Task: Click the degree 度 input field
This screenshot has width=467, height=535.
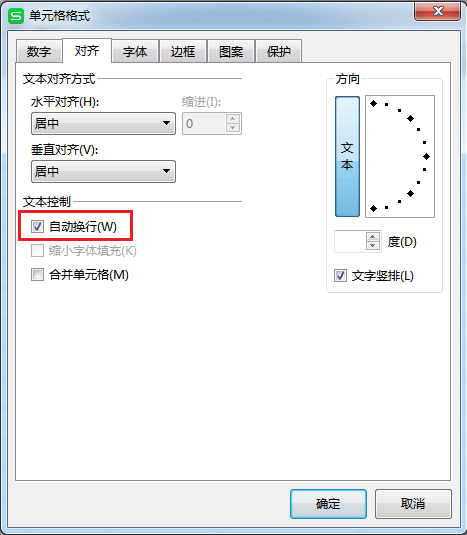Action: [x=350, y=241]
